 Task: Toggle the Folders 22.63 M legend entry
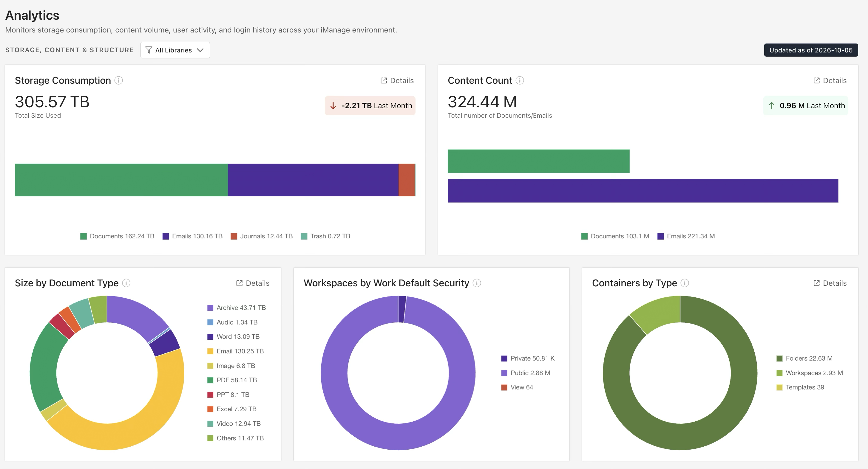[804, 358]
